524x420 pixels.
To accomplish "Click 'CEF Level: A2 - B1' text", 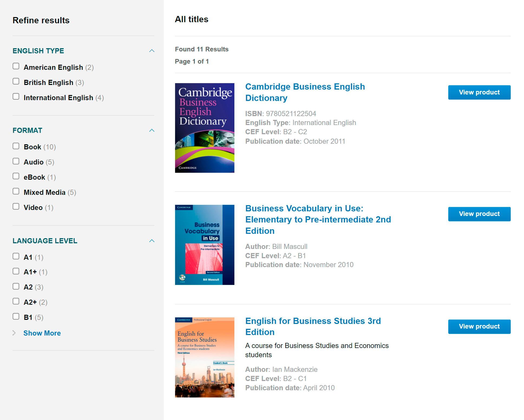I will tap(276, 256).
